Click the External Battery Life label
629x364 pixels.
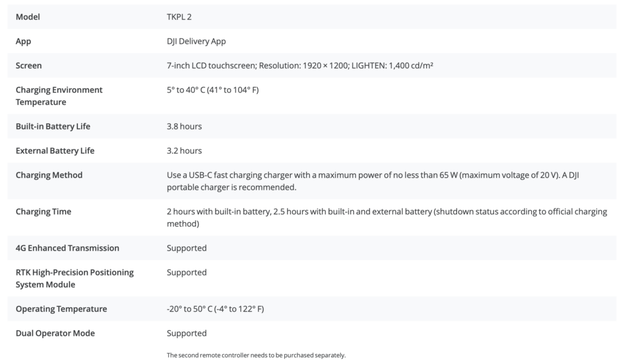[55, 150]
